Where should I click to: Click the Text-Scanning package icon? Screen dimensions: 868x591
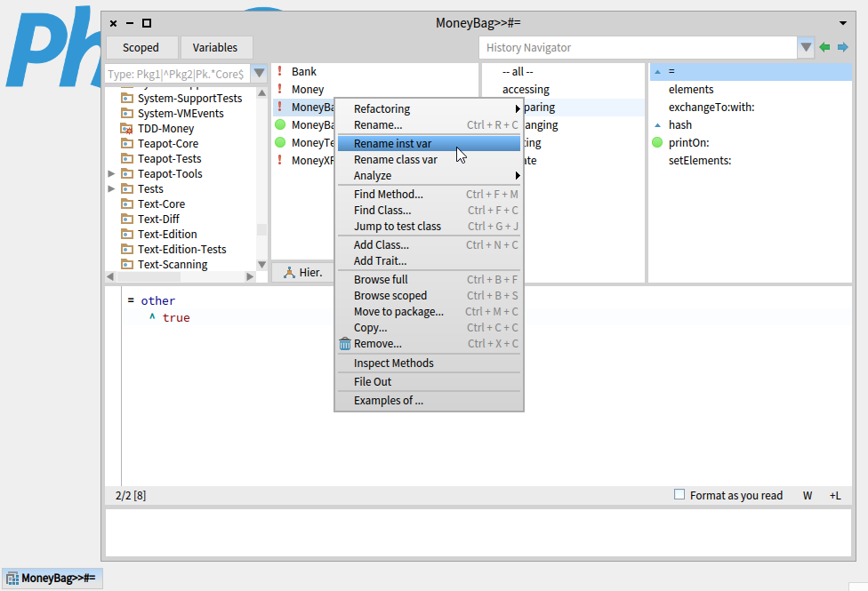click(127, 265)
